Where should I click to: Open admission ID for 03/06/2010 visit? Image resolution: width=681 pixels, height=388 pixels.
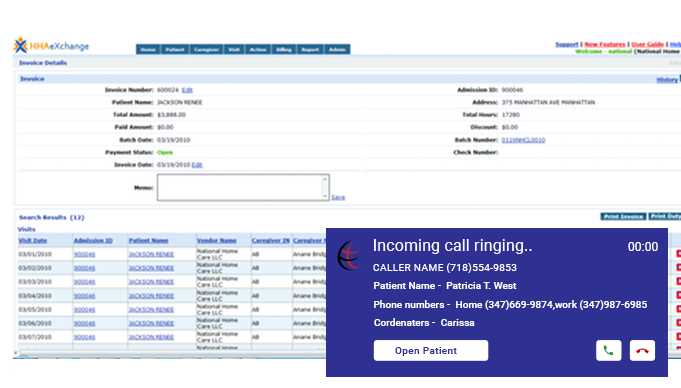tap(84, 324)
